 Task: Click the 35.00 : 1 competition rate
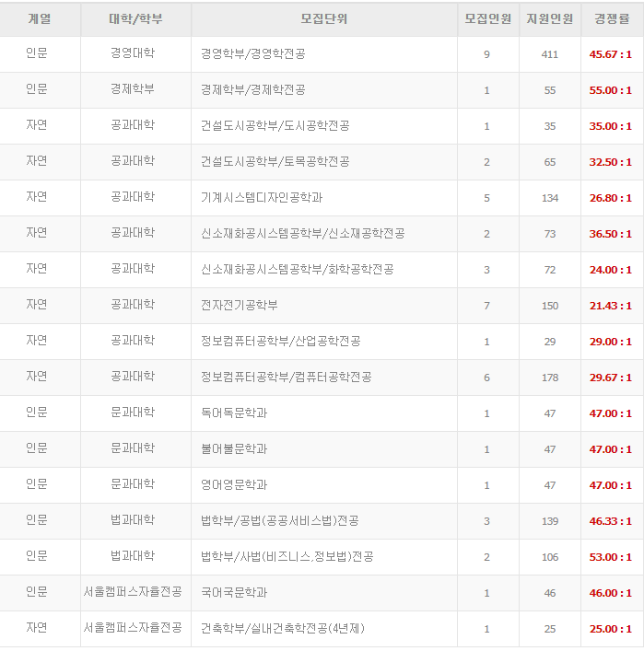click(x=610, y=126)
